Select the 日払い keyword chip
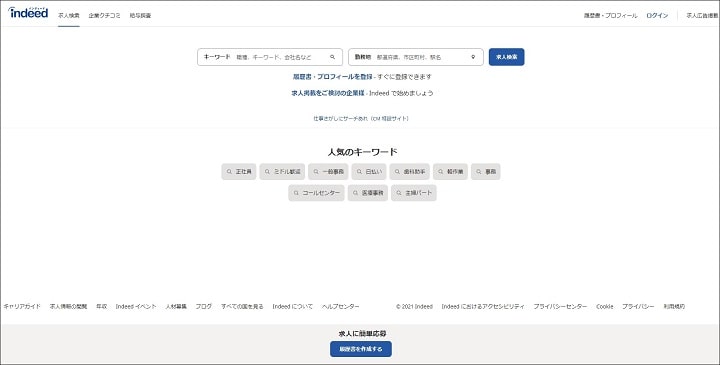The image size is (720, 365). 369,172
